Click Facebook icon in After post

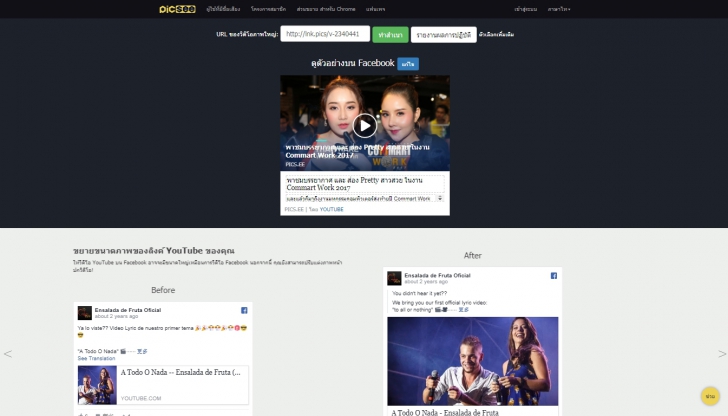click(553, 276)
